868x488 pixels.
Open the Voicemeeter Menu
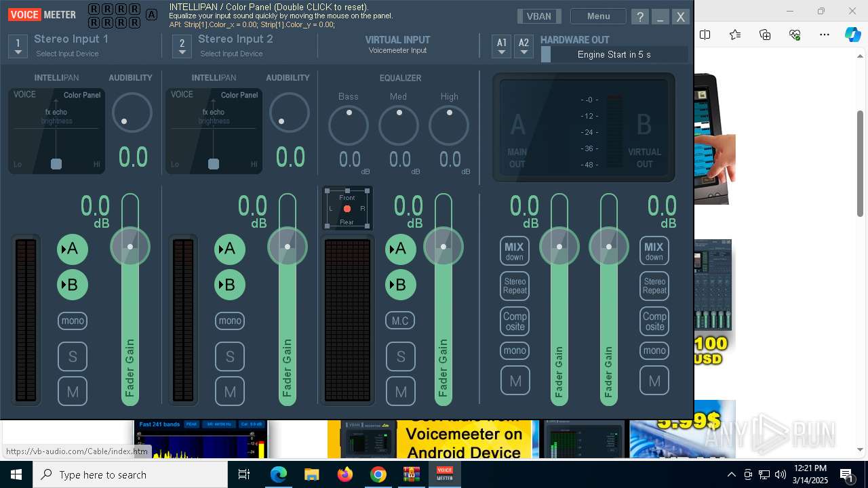click(598, 16)
